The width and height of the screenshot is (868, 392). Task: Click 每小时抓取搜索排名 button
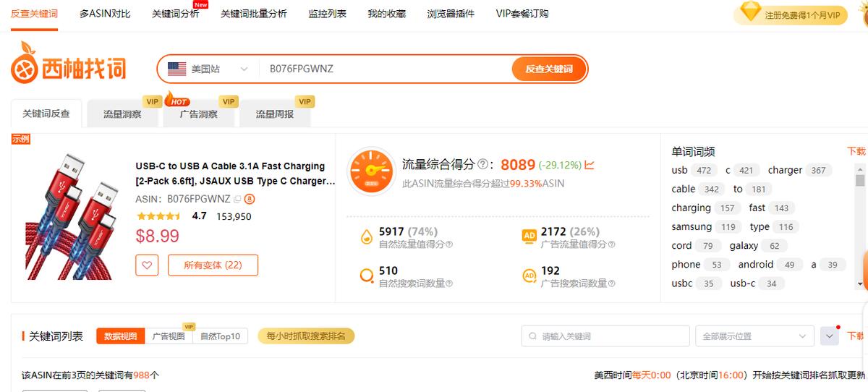[306, 336]
